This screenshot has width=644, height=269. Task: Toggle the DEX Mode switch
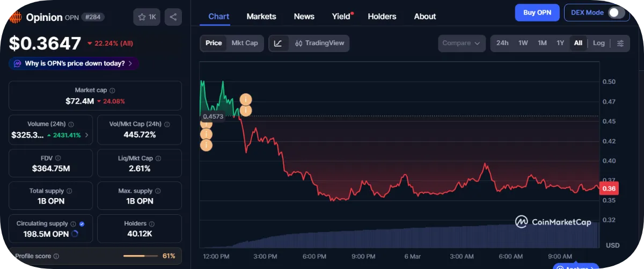coord(618,12)
